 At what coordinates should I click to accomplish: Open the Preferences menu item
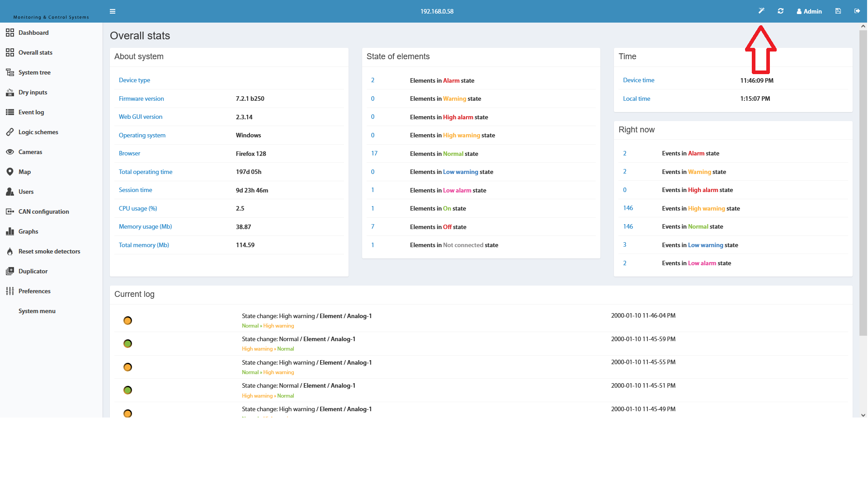[34, 291]
